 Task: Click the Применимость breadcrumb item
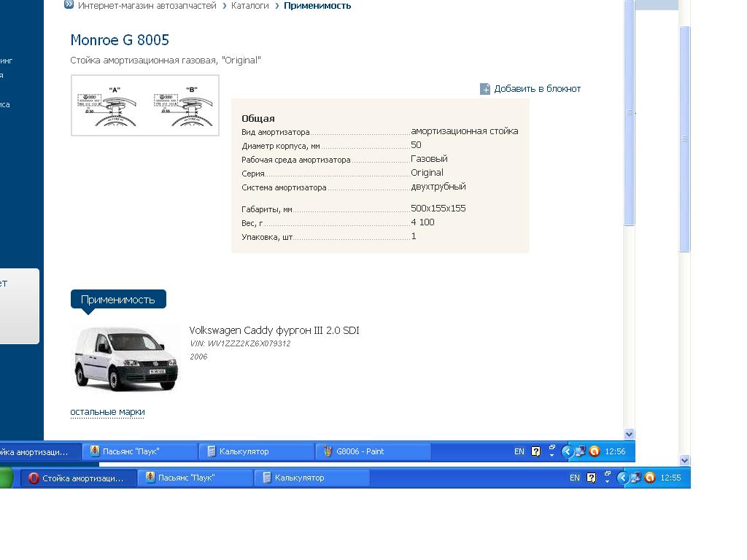(x=317, y=6)
